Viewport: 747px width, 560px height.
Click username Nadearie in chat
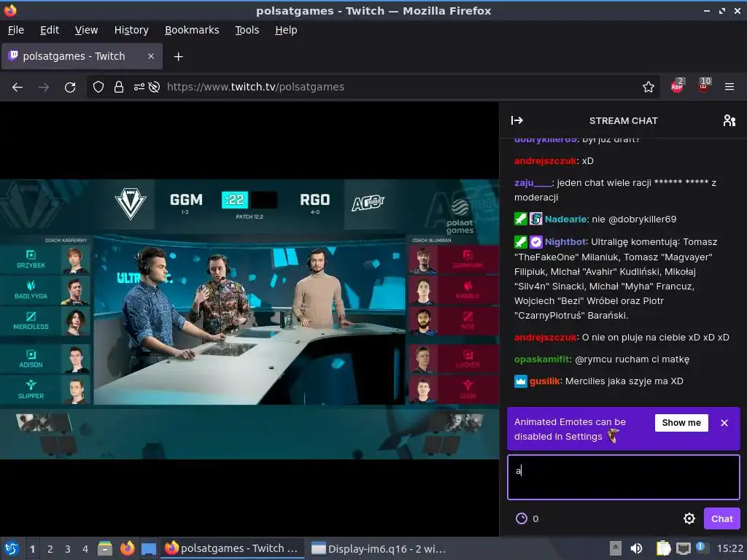565,219
